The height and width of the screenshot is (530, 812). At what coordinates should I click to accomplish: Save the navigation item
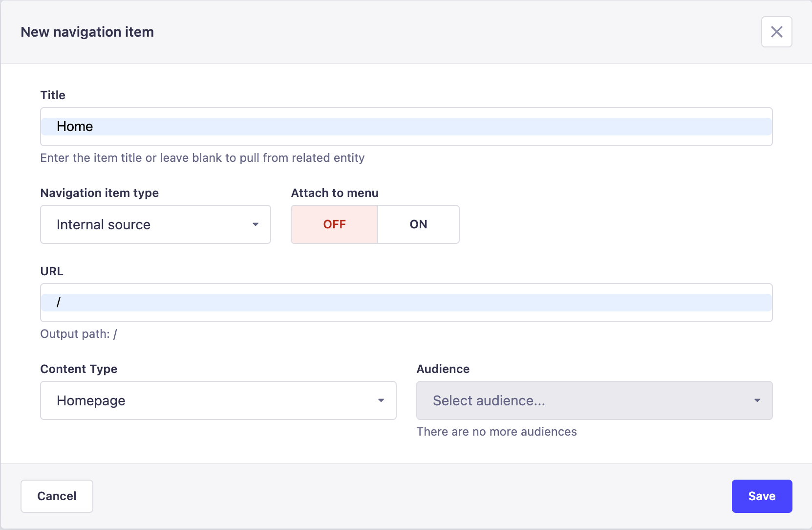(x=762, y=496)
